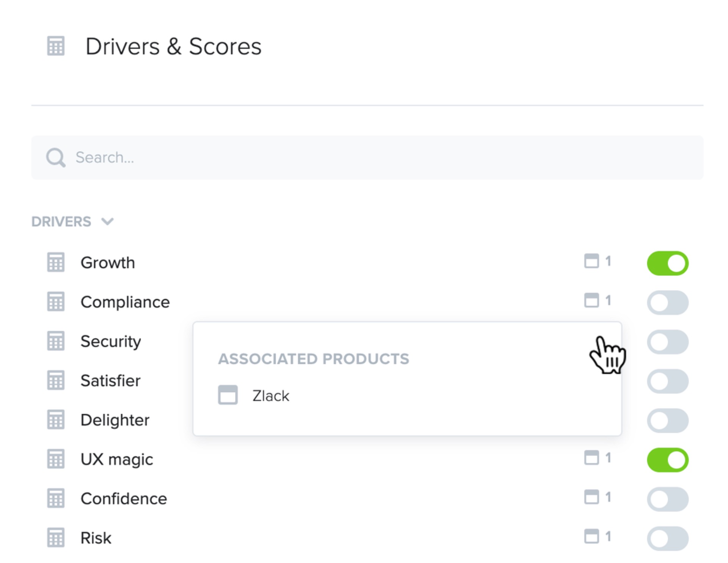Image resolution: width=728 pixels, height=563 pixels.
Task: Select the Growth driver name
Action: click(108, 263)
